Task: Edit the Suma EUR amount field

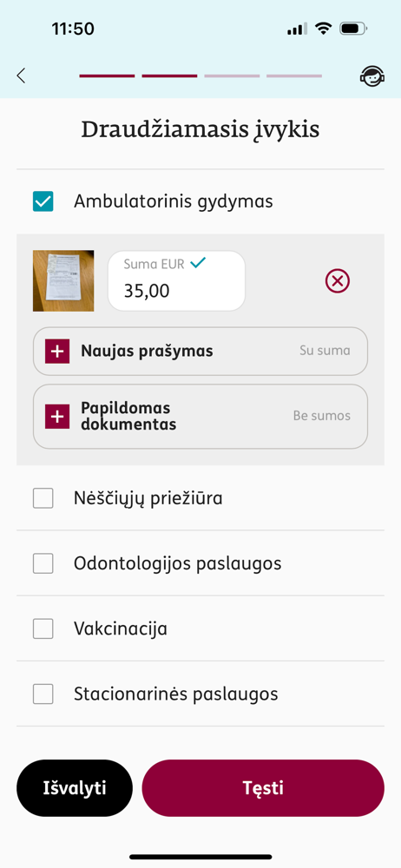Action: 176,281
